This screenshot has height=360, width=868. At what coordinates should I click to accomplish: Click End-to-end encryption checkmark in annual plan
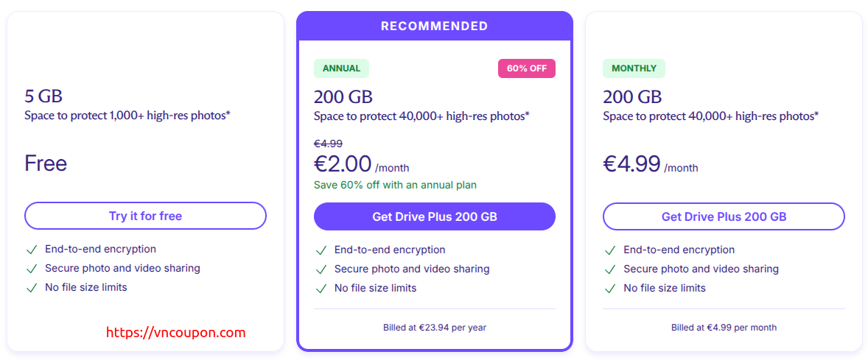click(321, 250)
